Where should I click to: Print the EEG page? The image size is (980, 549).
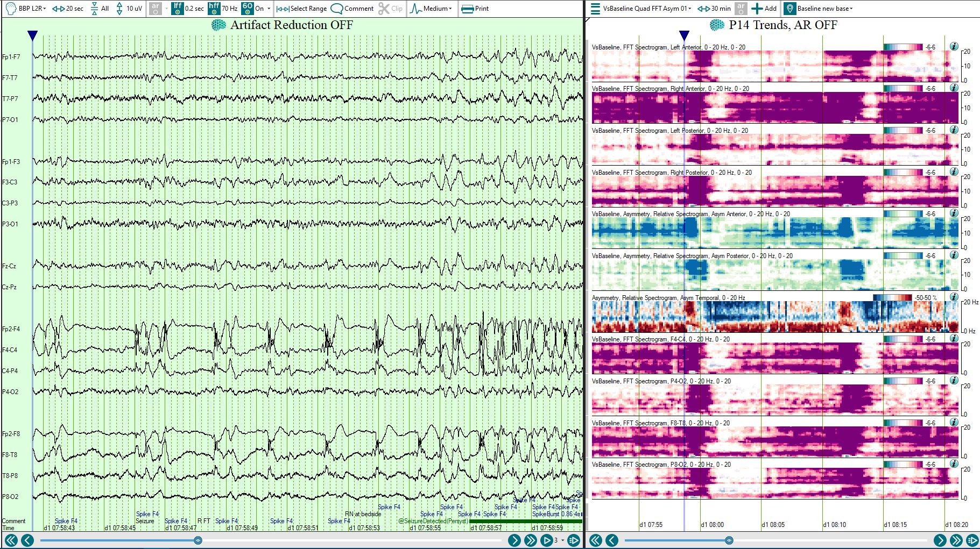click(475, 9)
